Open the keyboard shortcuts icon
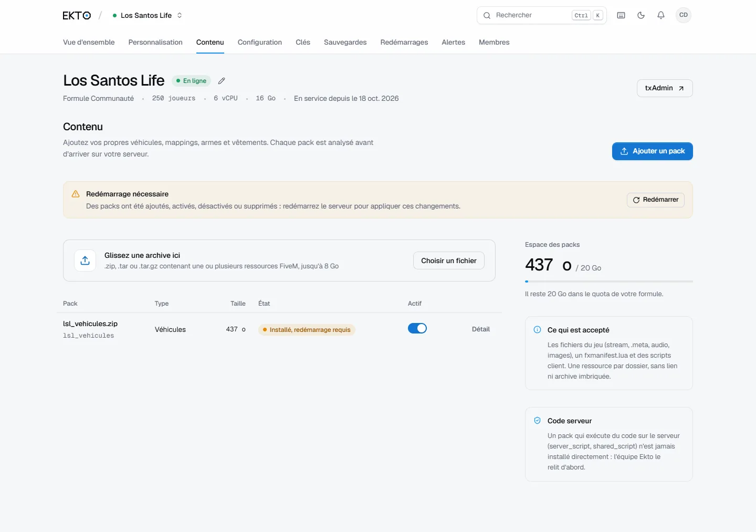756x532 pixels. coord(621,15)
